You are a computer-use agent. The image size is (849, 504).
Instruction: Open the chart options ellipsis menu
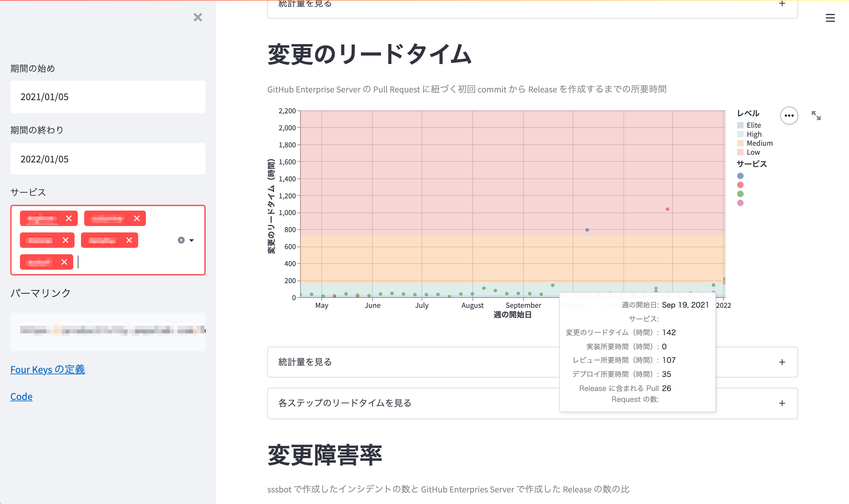point(789,116)
